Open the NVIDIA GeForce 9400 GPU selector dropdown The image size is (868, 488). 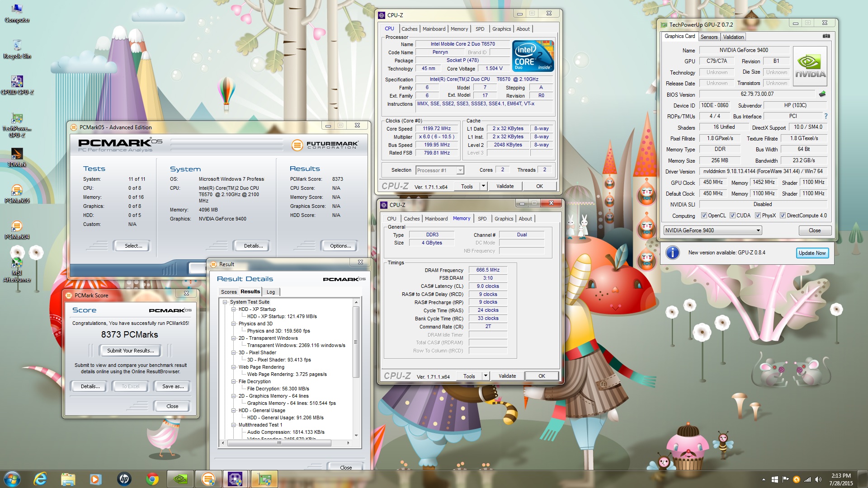click(712, 230)
